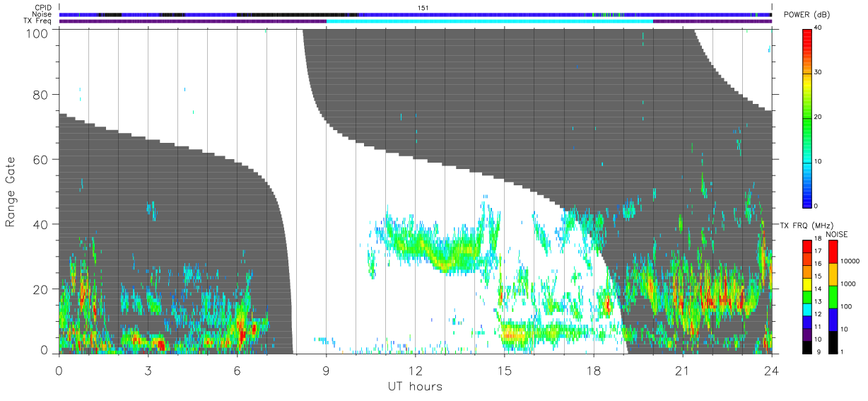Click the "POWER (dB)" colorbar title
The width and height of the screenshot is (868, 401).
click(x=806, y=15)
